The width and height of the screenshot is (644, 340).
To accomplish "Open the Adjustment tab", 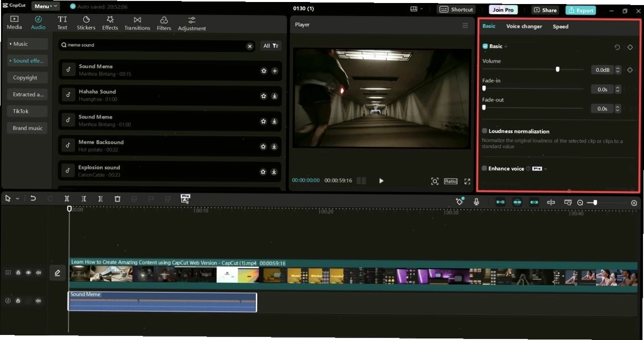I will [192, 23].
